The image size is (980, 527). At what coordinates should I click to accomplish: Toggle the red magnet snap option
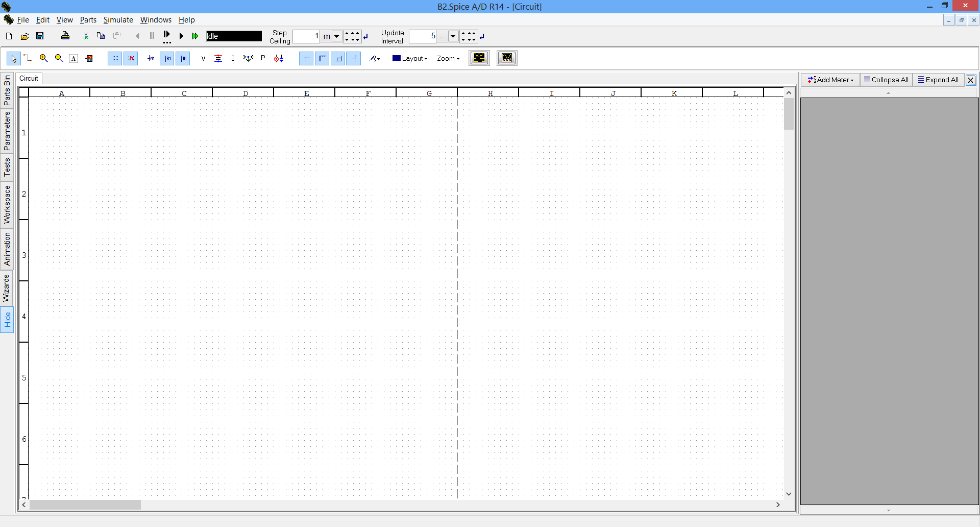(x=131, y=59)
